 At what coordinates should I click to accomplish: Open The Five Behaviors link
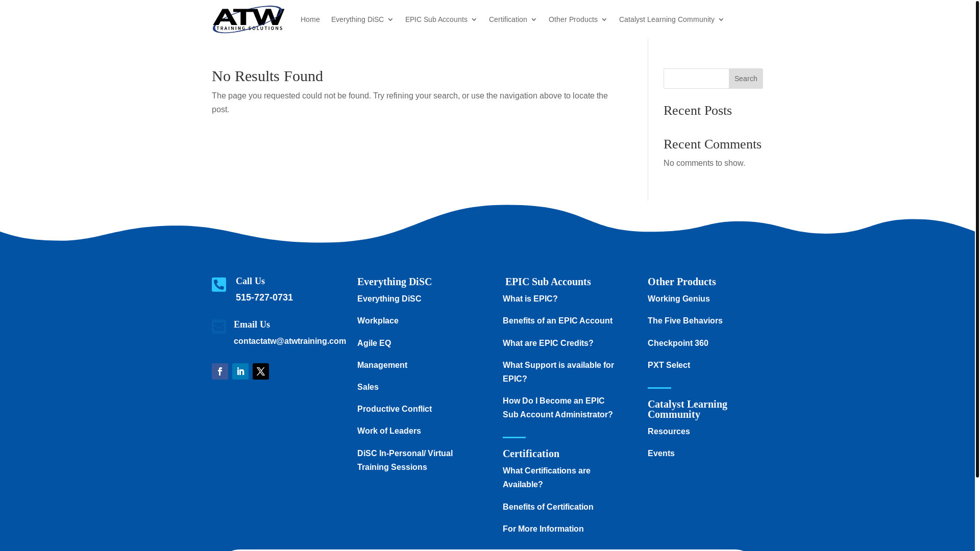685,320
